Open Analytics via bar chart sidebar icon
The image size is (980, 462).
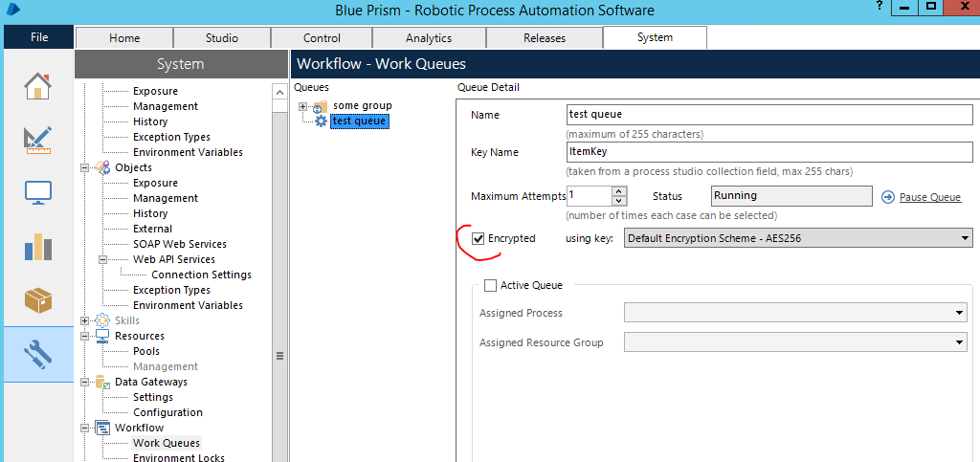(x=37, y=247)
